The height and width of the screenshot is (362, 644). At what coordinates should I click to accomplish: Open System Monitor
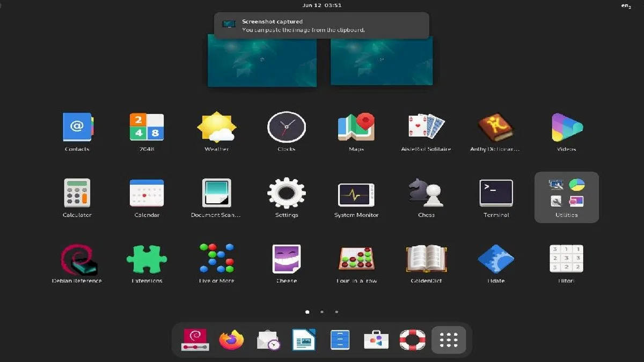(x=356, y=197)
